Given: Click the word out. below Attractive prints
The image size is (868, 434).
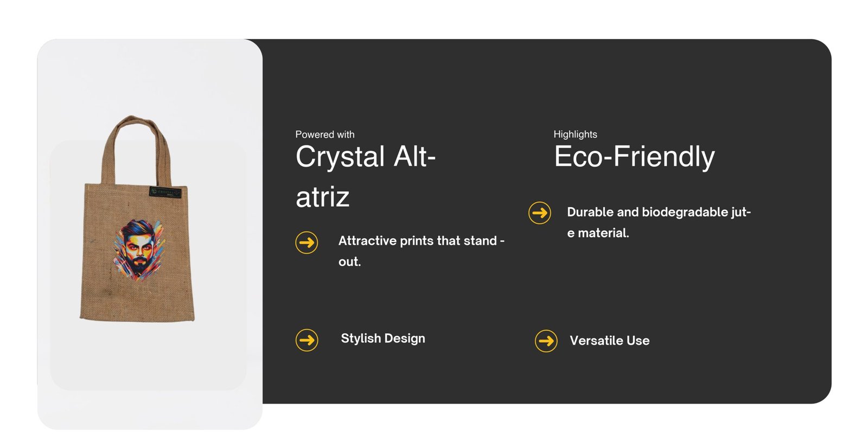Looking at the screenshot, I should point(349,261).
